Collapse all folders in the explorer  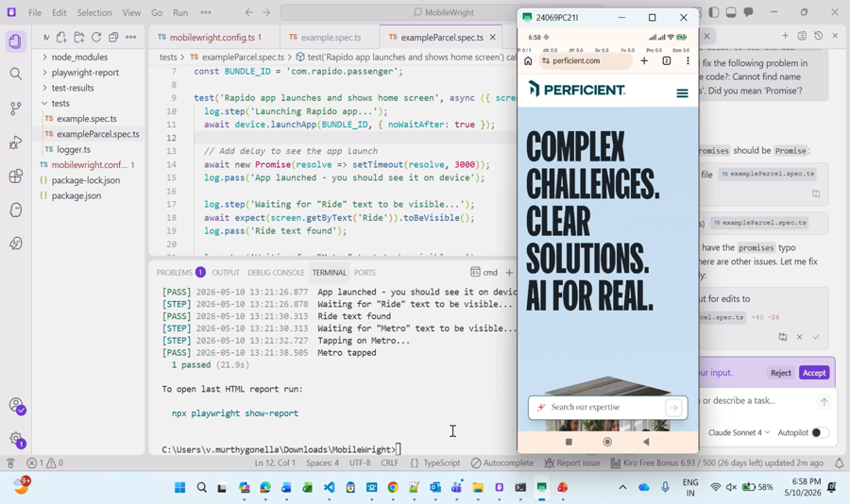pyautogui.click(x=113, y=37)
